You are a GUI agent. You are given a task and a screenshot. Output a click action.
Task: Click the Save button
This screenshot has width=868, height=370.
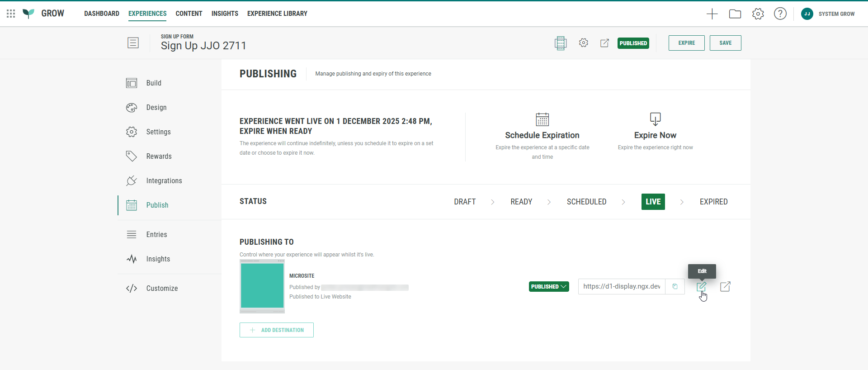725,43
